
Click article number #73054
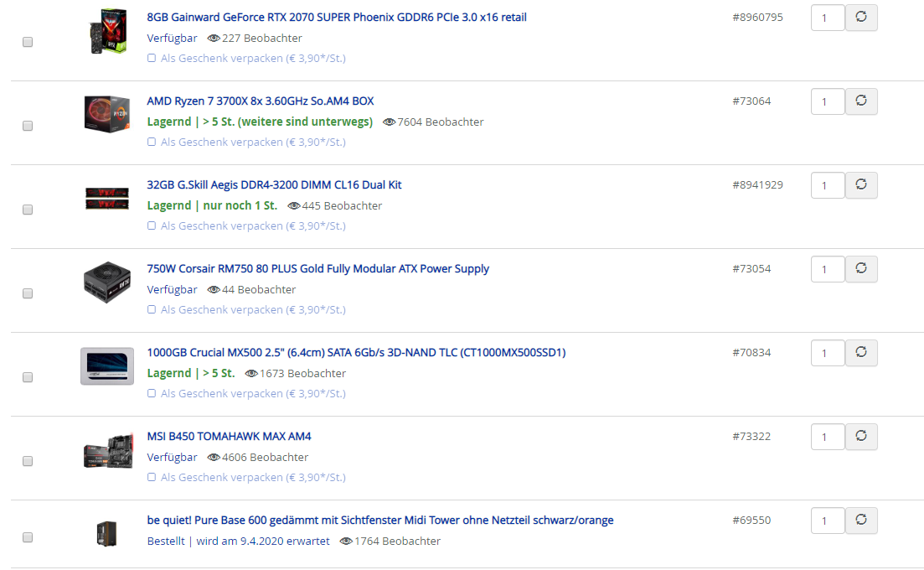click(x=751, y=269)
